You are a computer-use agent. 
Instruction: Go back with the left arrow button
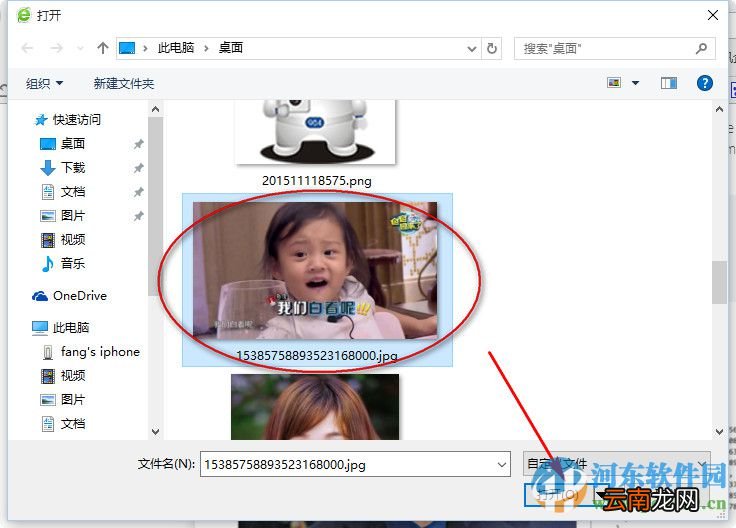coord(27,48)
